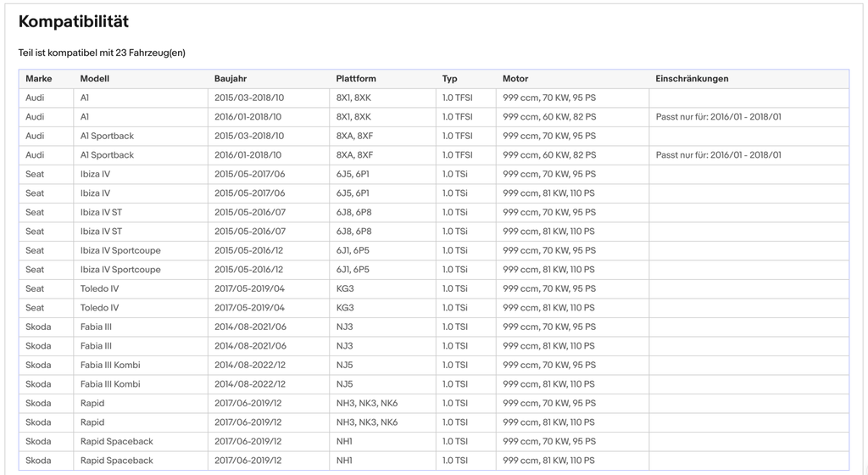Screen dimensions: 868x475
Task: Select 'NH3, NK3, NK6' in Rapid 95 PS row
Action: click(x=367, y=404)
